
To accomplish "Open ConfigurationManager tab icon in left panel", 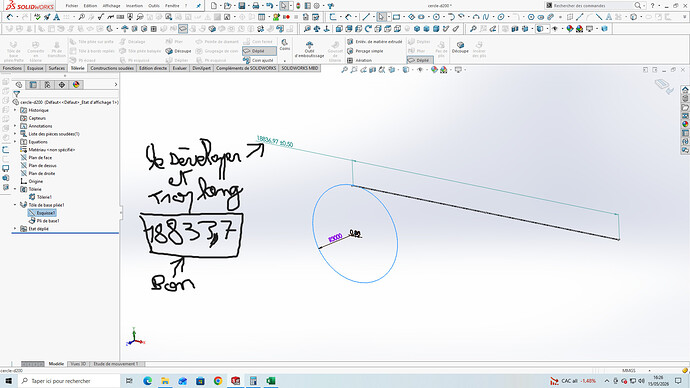I will pos(48,84).
